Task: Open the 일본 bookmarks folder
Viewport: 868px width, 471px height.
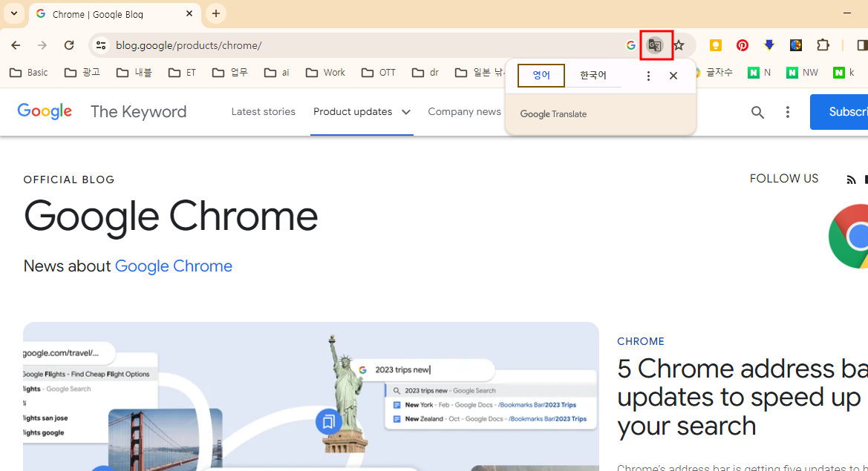Action: [480, 73]
